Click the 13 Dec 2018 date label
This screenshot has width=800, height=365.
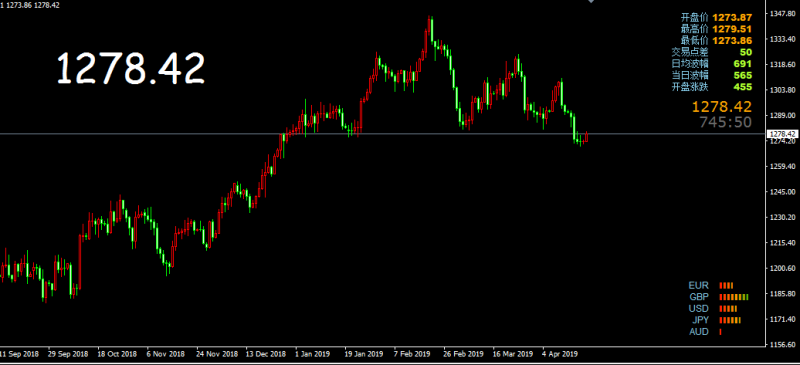[266, 354]
